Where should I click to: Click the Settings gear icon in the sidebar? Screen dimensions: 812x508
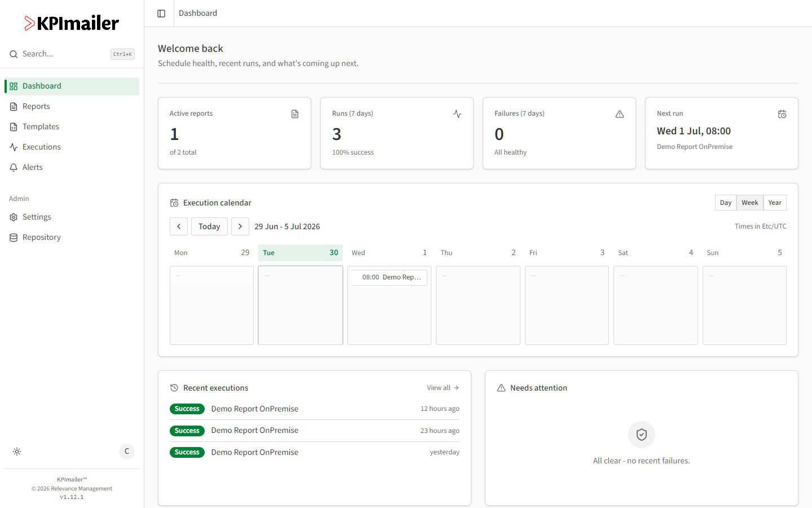(x=14, y=217)
